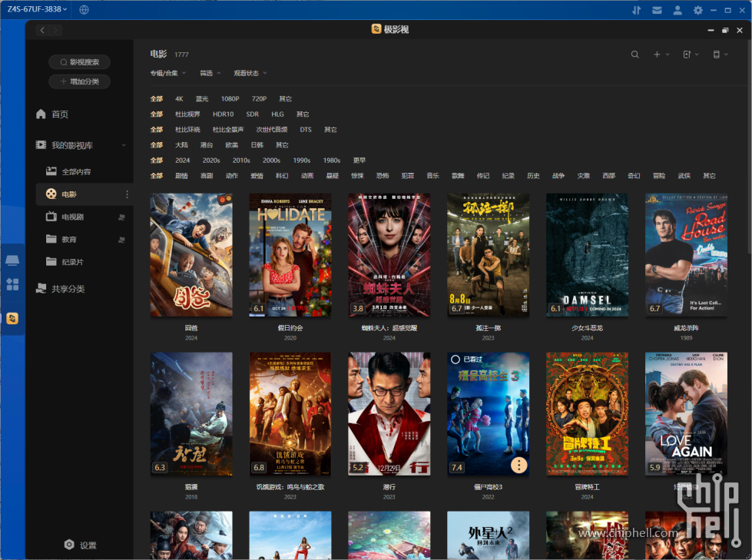Go forward with the right arrow button
Viewport: 752px width, 560px height.
(55, 30)
